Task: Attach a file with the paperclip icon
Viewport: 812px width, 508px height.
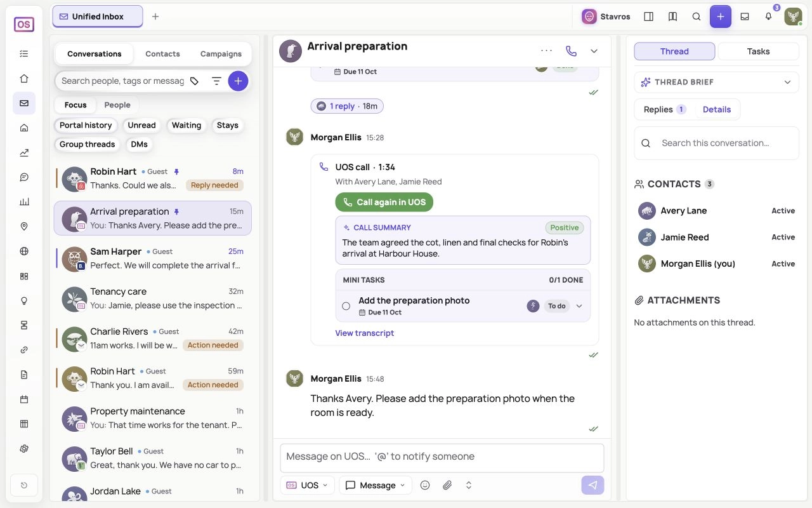Action: [x=447, y=485]
